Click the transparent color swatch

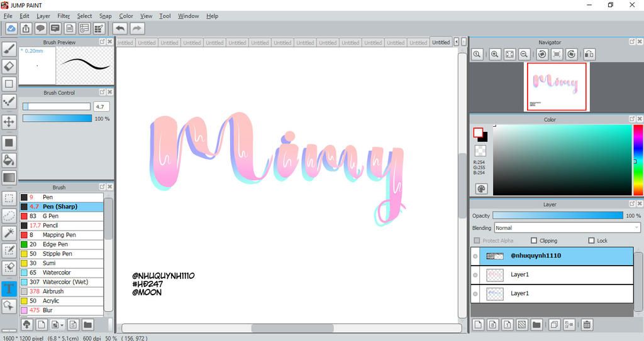coord(480,150)
